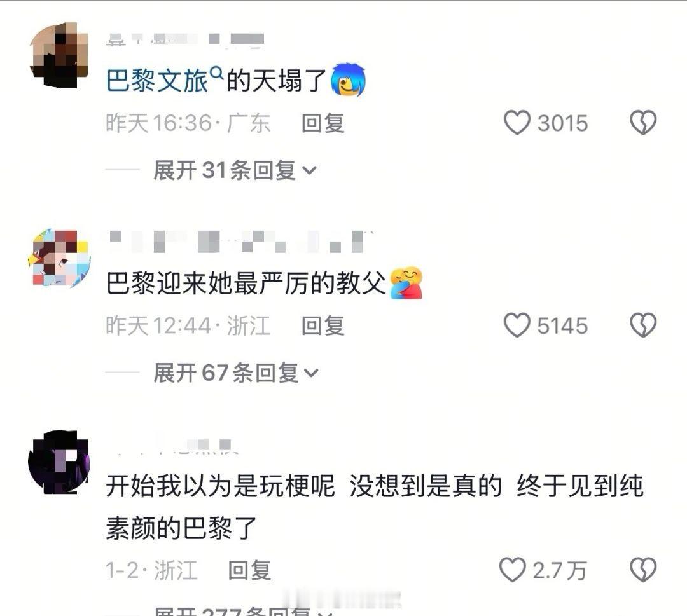
Task: Open the username above 巴黎迎来她最严厉的教父
Action: point(241,242)
